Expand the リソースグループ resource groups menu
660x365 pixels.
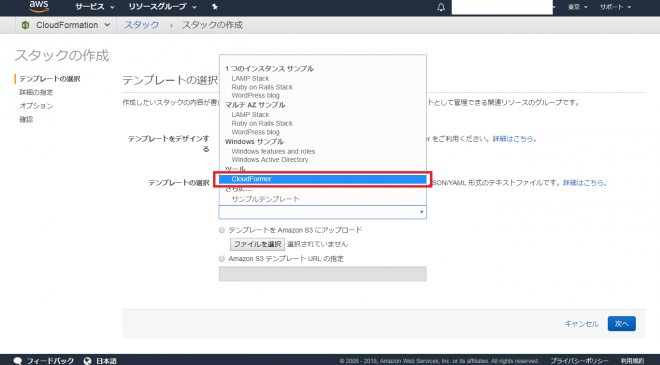click(162, 7)
